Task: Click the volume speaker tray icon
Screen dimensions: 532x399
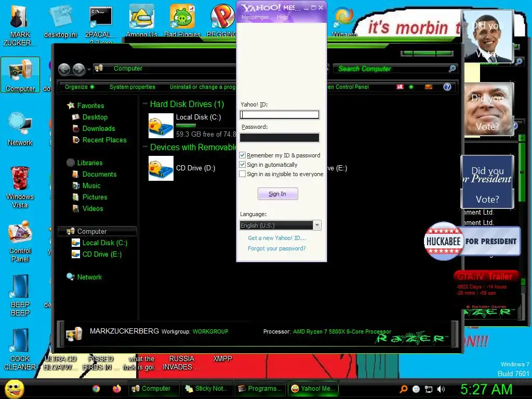Action: (x=441, y=389)
